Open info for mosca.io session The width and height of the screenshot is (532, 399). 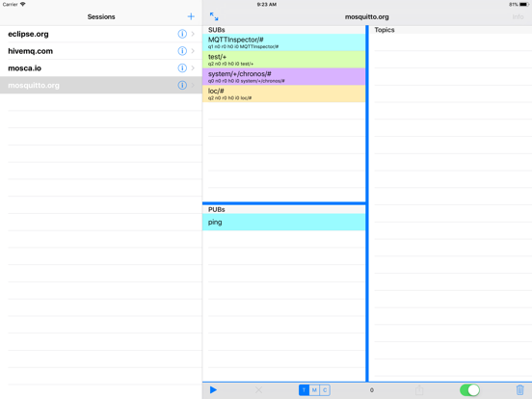click(182, 68)
